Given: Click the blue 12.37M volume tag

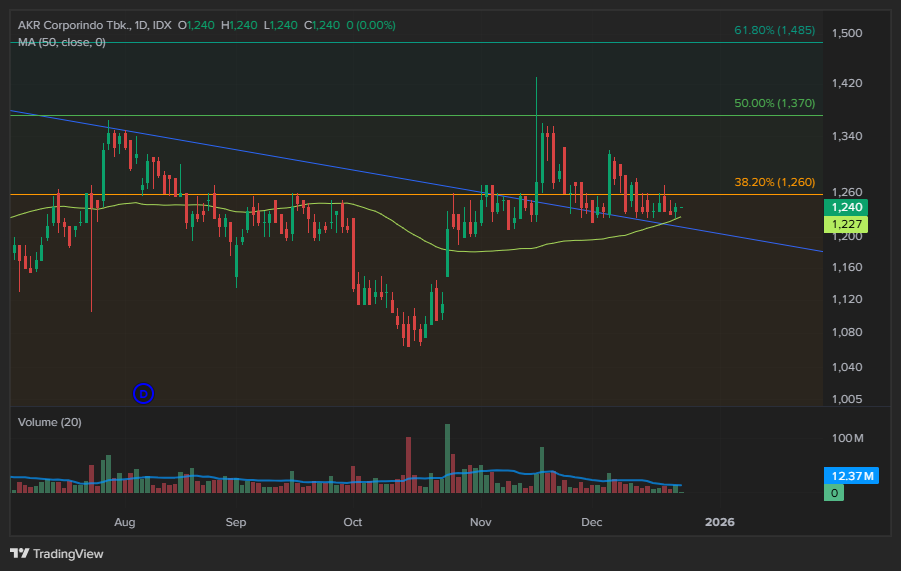Looking at the screenshot, I should point(845,476).
